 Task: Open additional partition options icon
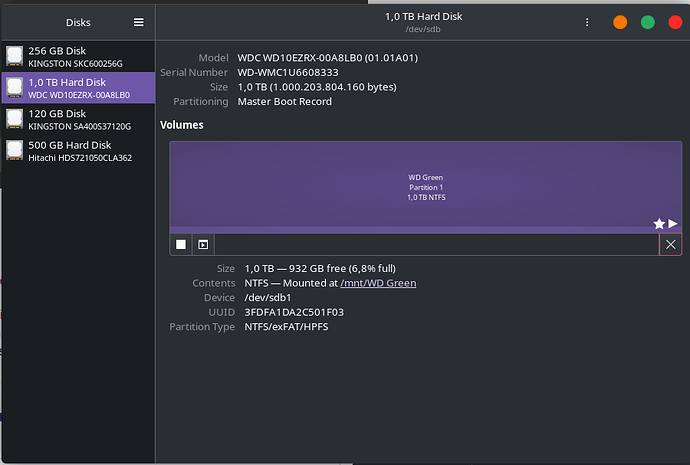tap(203, 244)
